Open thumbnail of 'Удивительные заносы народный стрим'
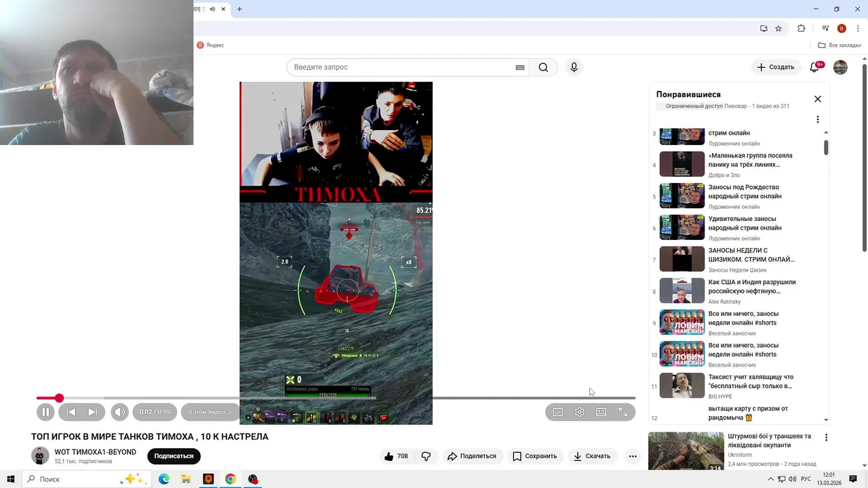 pos(682,228)
